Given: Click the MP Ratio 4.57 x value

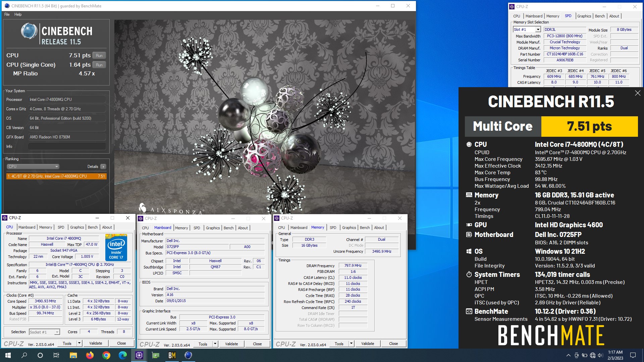Looking at the screenshot, I should (x=87, y=73).
